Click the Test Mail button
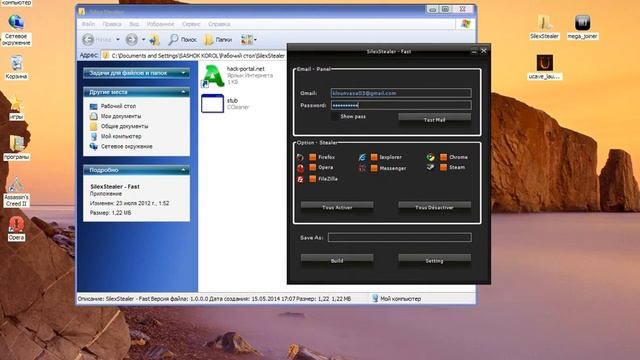This screenshot has height=360, width=640. [x=434, y=119]
